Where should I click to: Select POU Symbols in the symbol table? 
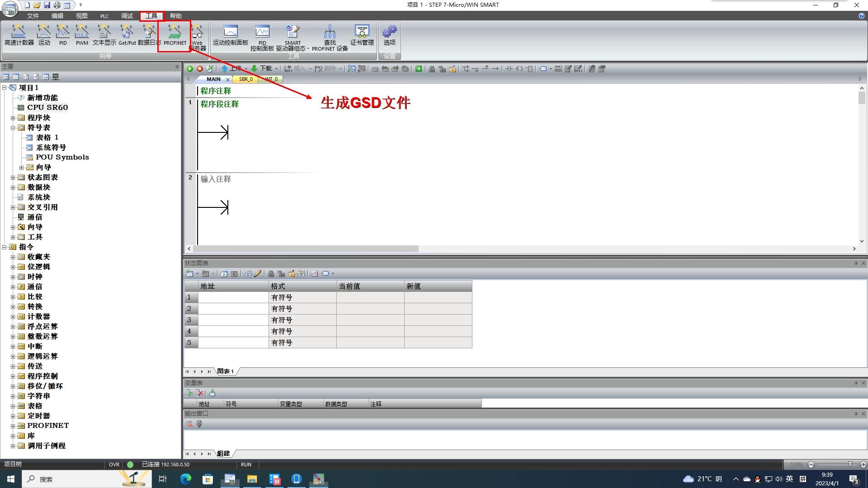tap(62, 157)
